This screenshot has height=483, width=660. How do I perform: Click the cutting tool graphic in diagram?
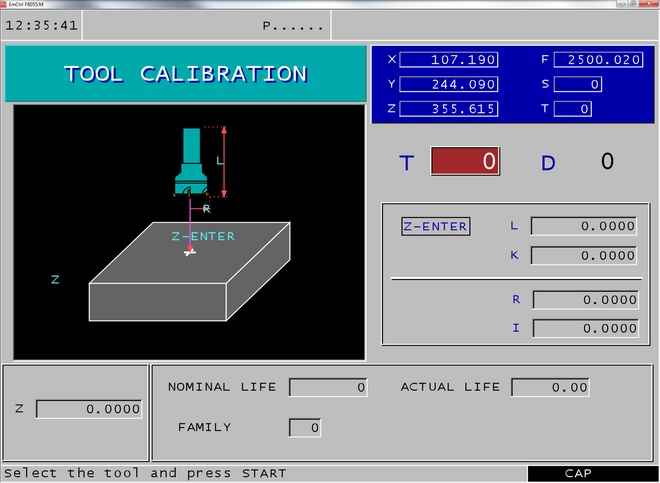pos(191,162)
